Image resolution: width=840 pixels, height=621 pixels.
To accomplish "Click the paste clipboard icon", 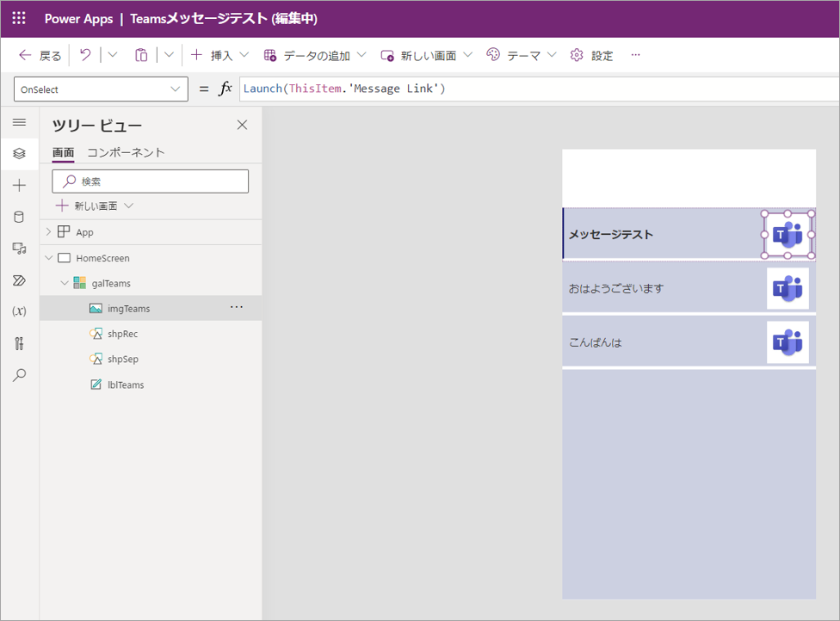I will coord(141,54).
